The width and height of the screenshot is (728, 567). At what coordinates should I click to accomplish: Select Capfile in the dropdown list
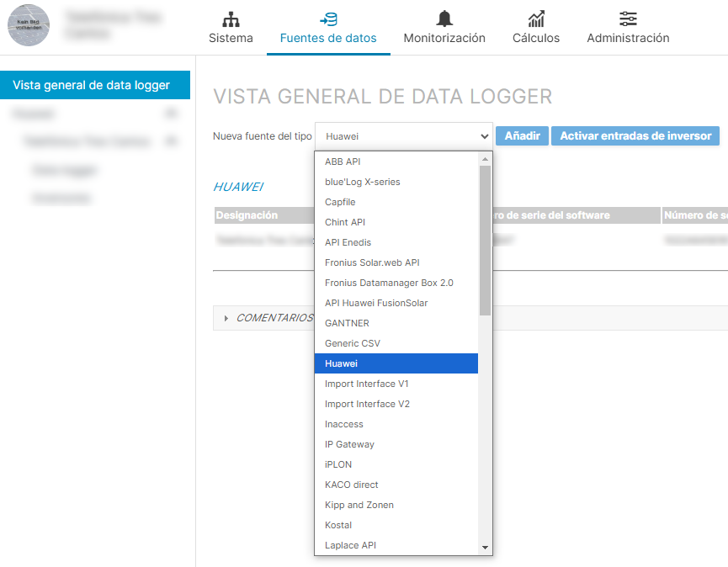(396, 202)
